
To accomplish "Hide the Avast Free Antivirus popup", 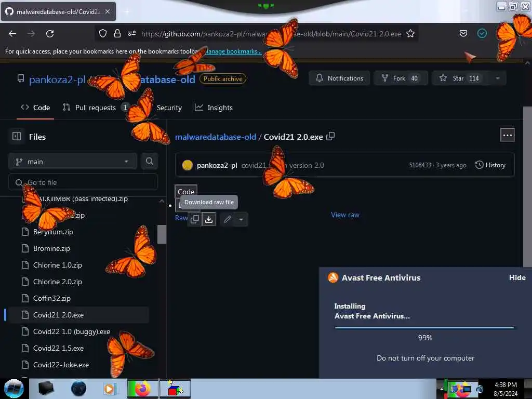I will pyautogui.click(x=517, y=277).
